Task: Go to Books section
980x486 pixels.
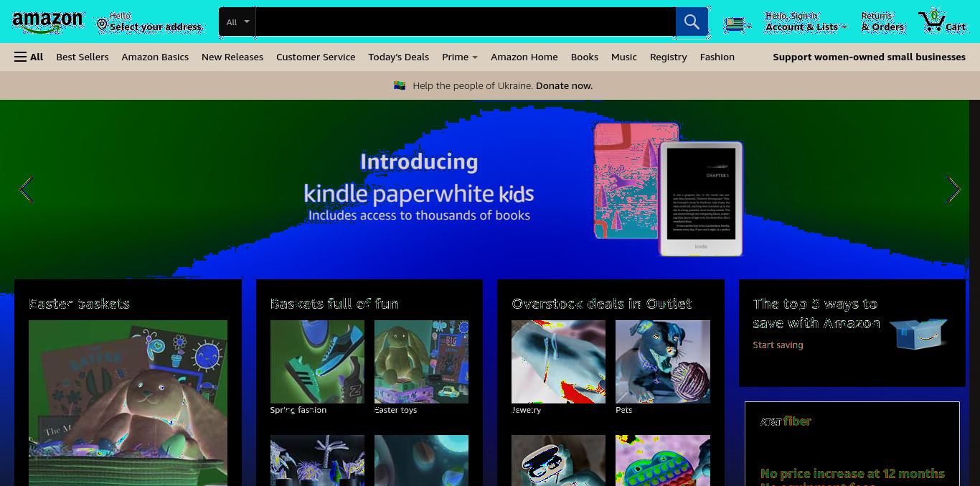Action: coord(585,57)
